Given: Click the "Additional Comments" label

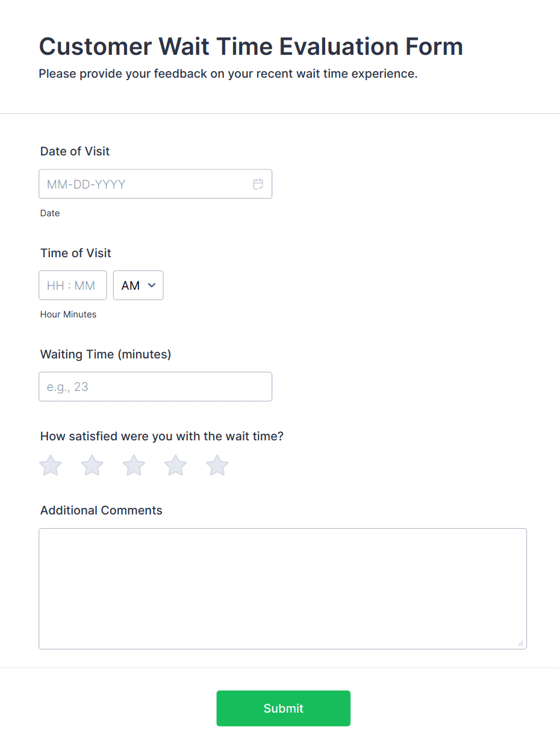Looking at the screenshot, I should [x=101, y=510].
